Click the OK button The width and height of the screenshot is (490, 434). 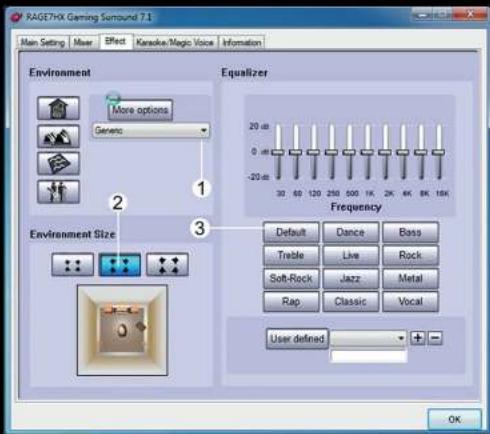tap(455, 419)
